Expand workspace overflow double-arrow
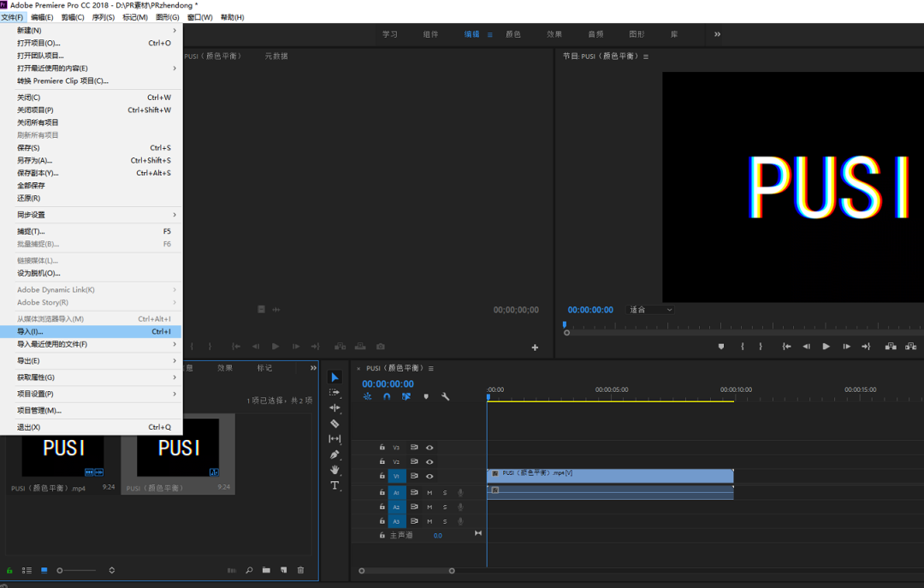This screenshot has width=924, height=588. coord(717,34)
